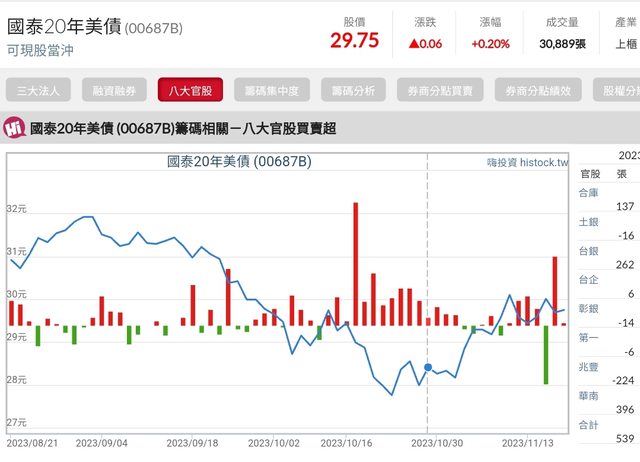Click the red Hi logo icon
Screen dimensions: 640x462
(15, 128)
